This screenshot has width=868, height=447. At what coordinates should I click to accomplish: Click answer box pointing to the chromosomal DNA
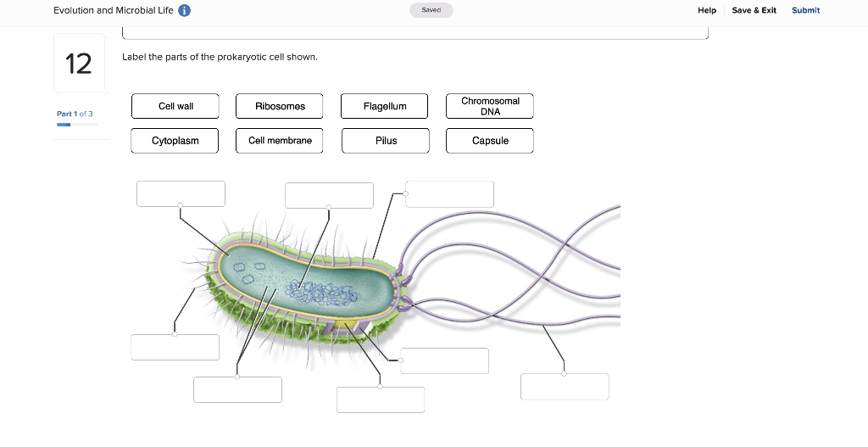[330, 196]
